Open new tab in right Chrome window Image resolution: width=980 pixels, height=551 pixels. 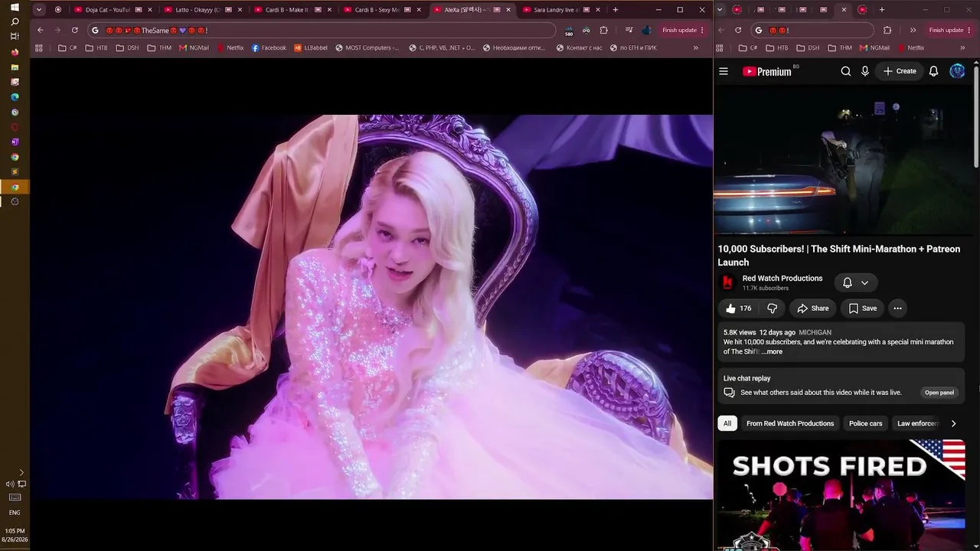coord(882,10)
